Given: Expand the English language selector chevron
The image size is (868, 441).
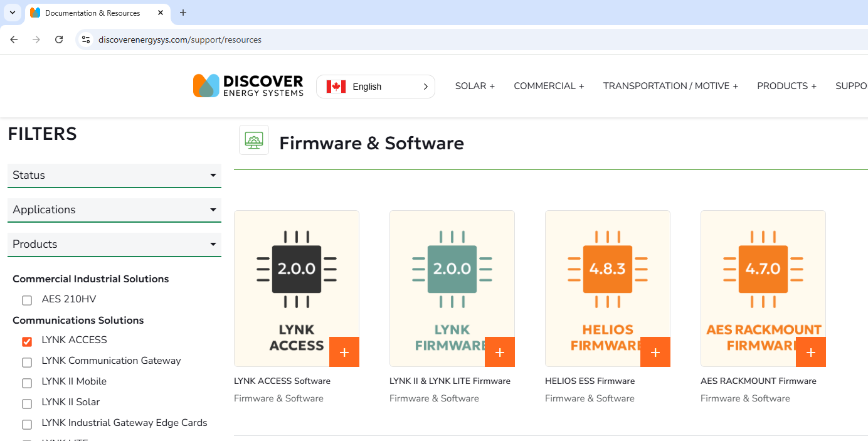Looking at the screenshot, I should (x=425, y=86).
